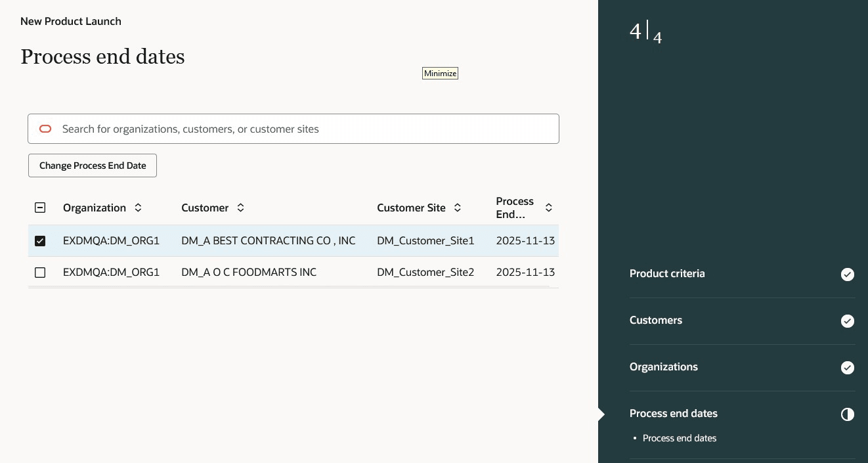Sort the Process End column descending
The image size is (868, 463).
[x=548, y=211]
